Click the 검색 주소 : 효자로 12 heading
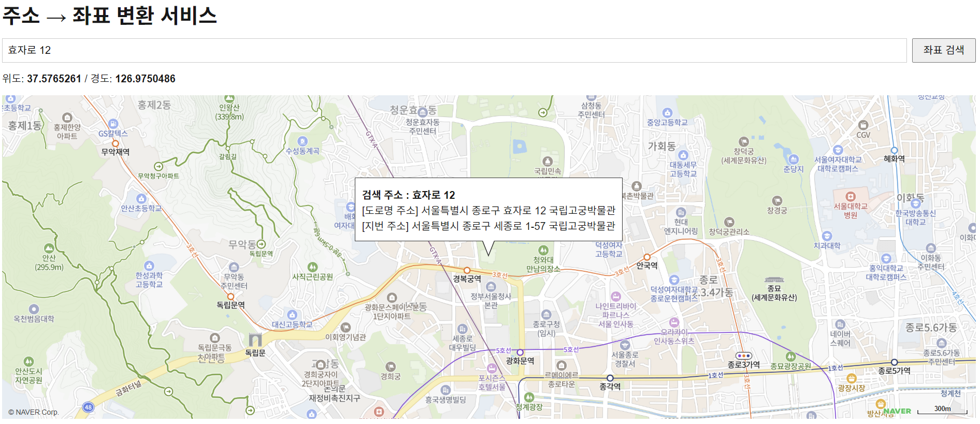Viewport: 980px width, 424px height. click(x=408, y=195)
